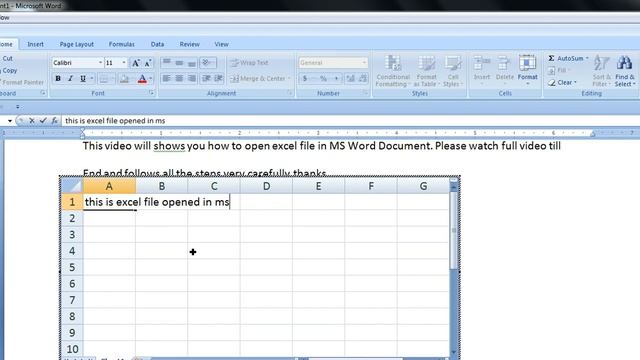Switch to the Review tab
The width and height of the screenshot is (640, 360).
click(189, 44)
